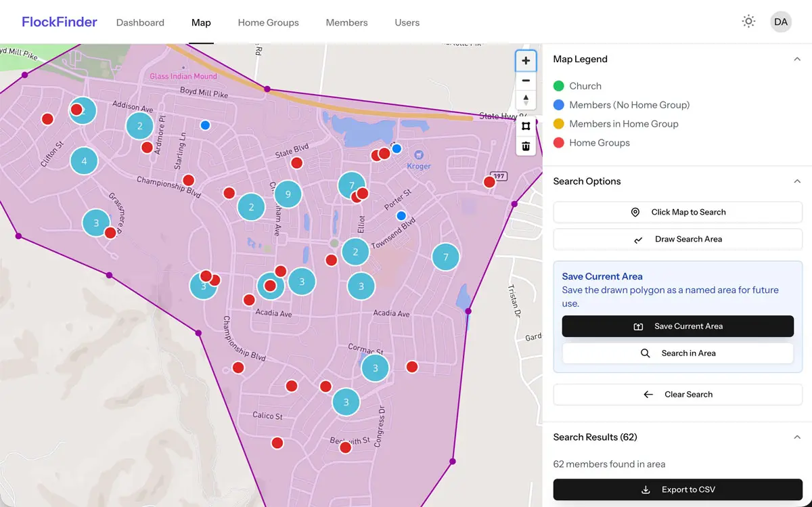Click the FlockFinder logo
Viewport: 812px width, 507px height.
pos(60,22)
